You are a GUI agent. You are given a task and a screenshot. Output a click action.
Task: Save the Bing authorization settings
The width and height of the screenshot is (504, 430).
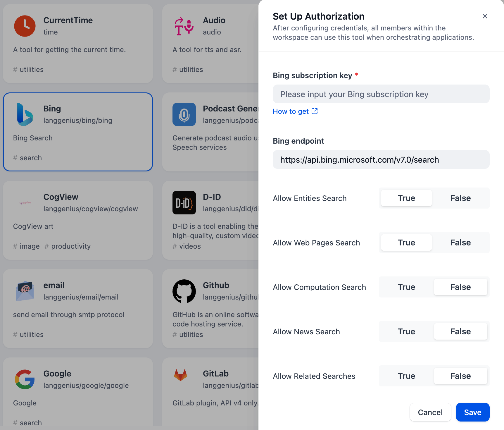coord(472,412)
